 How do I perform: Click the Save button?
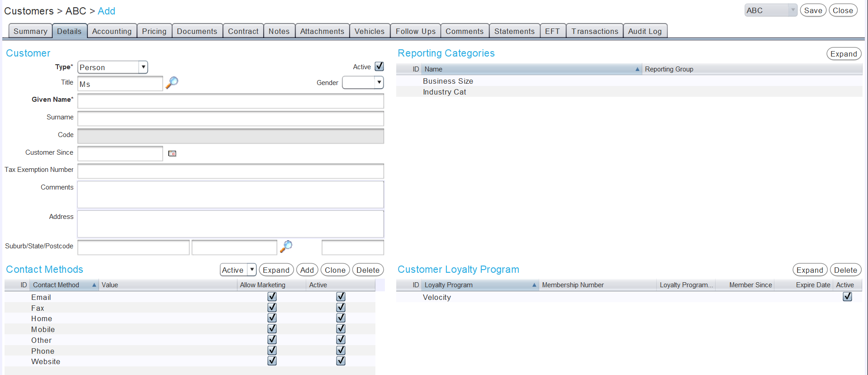(x=813, y=10)
